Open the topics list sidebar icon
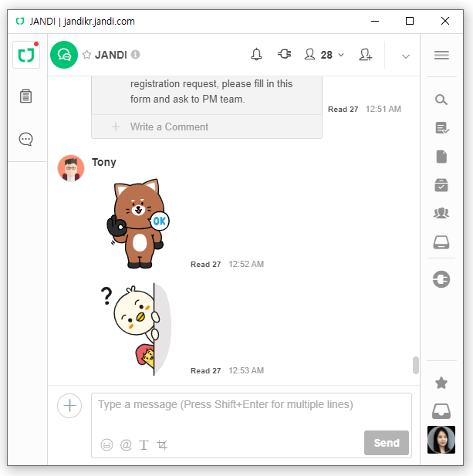The height and width of the screenshot is (476, 473). click(x=25, y=96)
